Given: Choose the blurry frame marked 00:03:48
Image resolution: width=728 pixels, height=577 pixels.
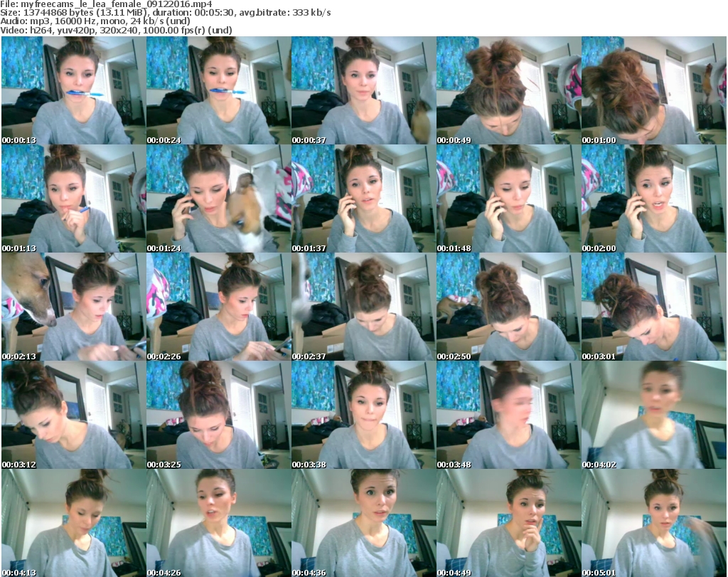Looking at the screenshot, I should (x=508, y=415).
